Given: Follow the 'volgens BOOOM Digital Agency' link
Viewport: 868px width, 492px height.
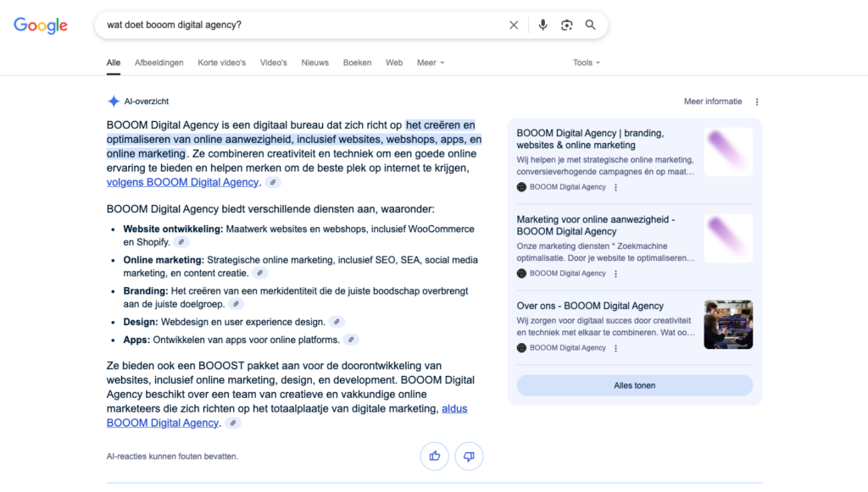Looking at the screenshot, I should coord(183,182).
